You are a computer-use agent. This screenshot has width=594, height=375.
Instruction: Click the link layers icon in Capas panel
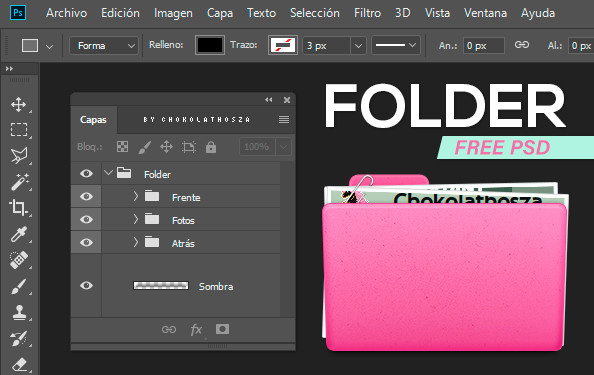(169, 330)
